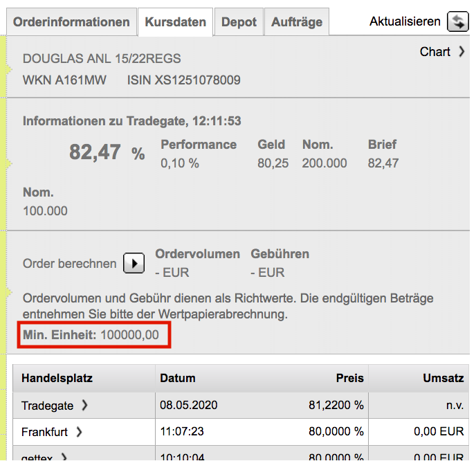Viewport: 476px width, 461px height.
Task: Click the Aktualisieren text label
Action: [405, 21]
